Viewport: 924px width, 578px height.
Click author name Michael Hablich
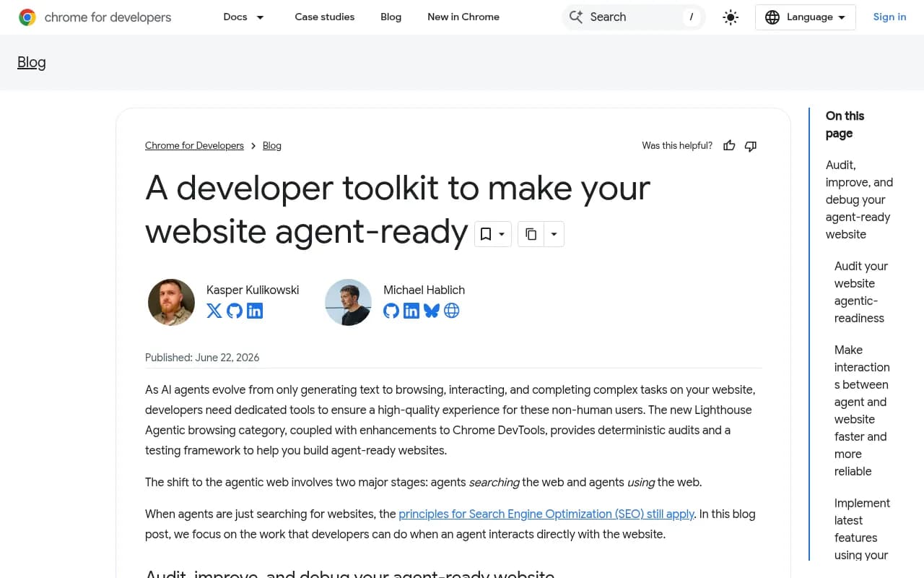click(424, 290)
